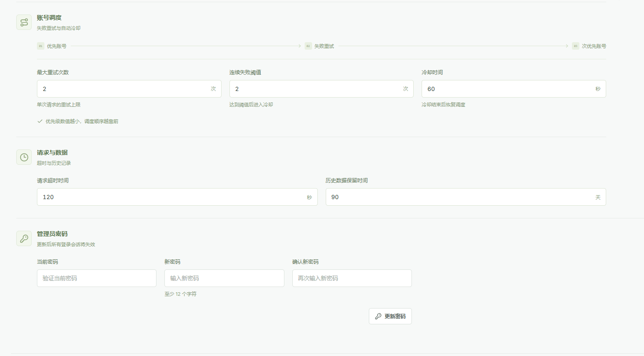Click the 冷却结束后恢复调度 hint text
This screenshot has height=356, width=644.
pyautogui.click(x=443, y=105)
